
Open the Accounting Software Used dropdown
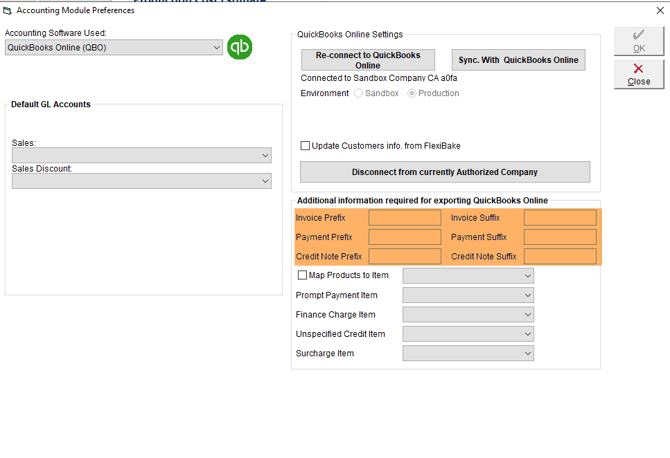tap(114, 47)
